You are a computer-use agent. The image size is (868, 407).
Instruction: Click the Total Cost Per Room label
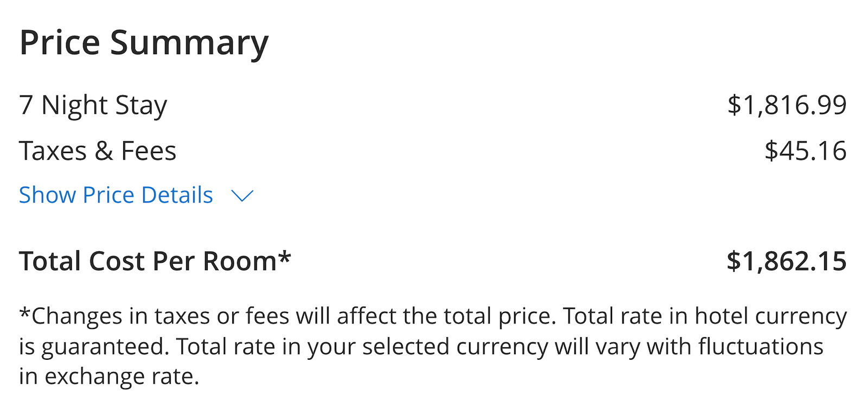pos(144,260)
